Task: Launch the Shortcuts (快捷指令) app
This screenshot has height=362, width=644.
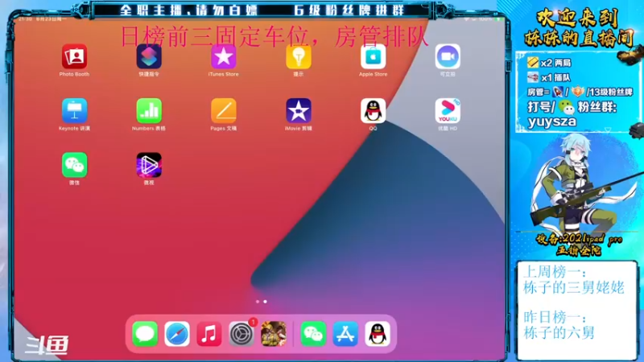Action: 149,56
